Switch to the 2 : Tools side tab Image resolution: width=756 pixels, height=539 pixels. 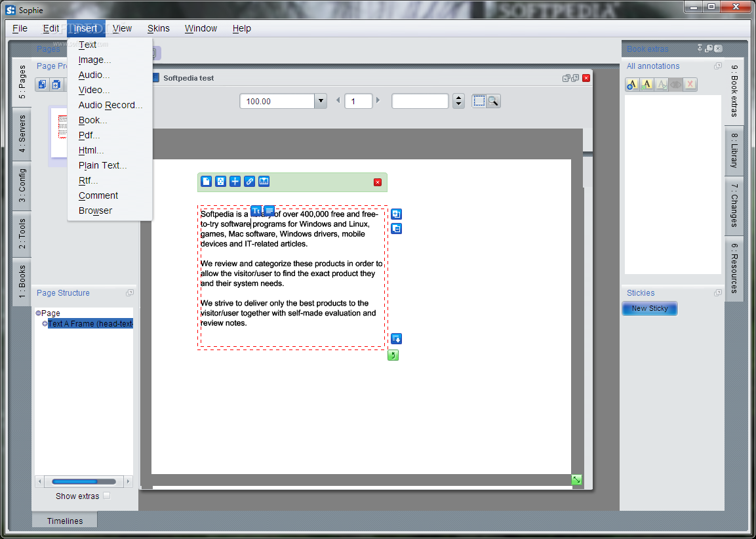tap(22, 234)
